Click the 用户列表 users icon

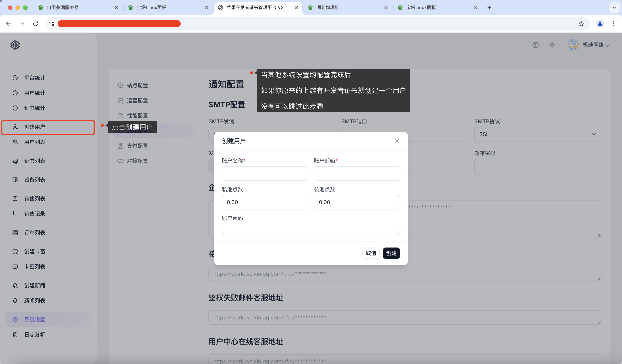[x=15, y=142]
